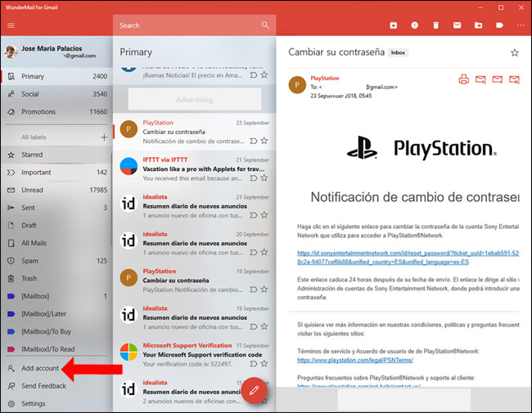Star the ¡Buenas Noticias! email
The width and height of the screenshot is (532, 413).
[x=264, y=74]
